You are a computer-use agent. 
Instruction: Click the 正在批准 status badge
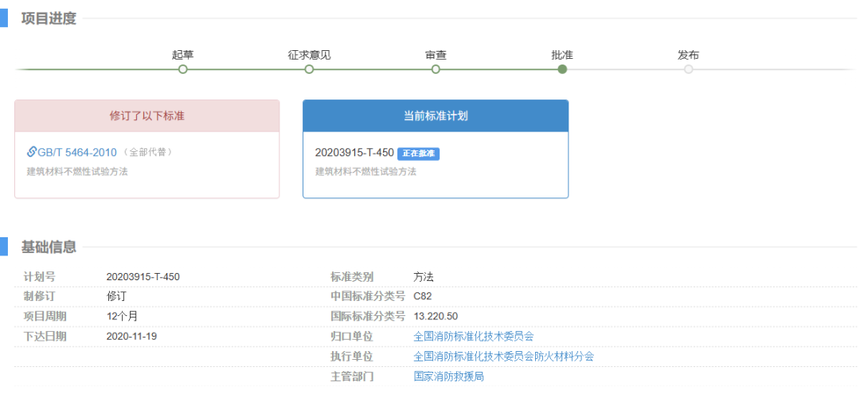point(419,153)
